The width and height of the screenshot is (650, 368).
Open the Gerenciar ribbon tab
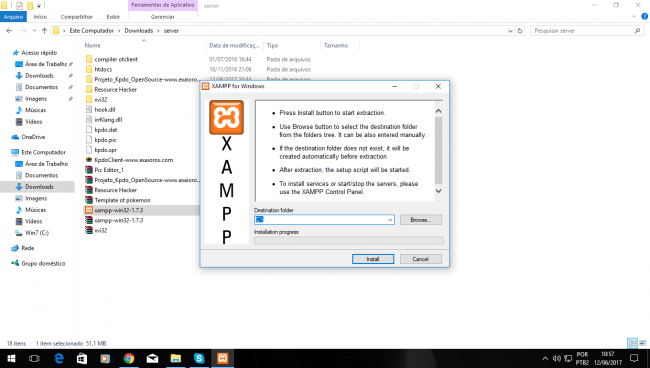[162, 17]
